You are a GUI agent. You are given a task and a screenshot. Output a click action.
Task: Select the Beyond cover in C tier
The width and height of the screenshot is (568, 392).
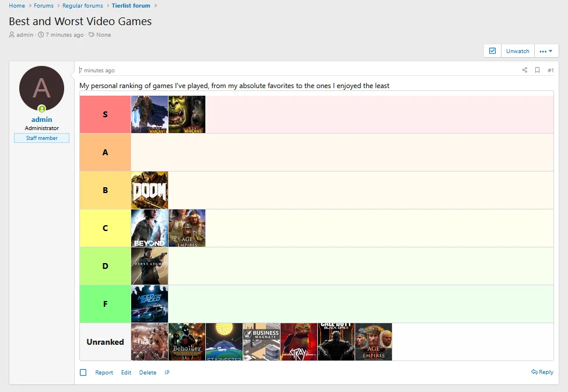[x=150, y=228]
